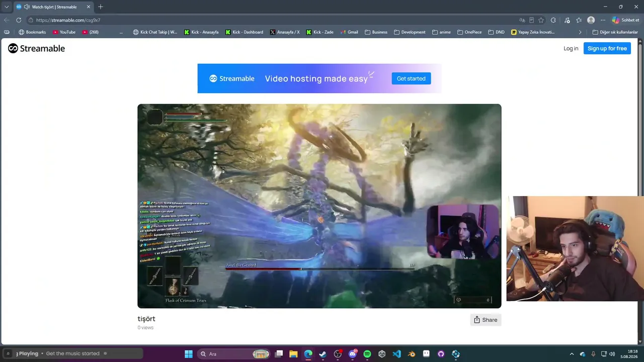
Task: Click the Streamable video player
Action: (319, 206)
